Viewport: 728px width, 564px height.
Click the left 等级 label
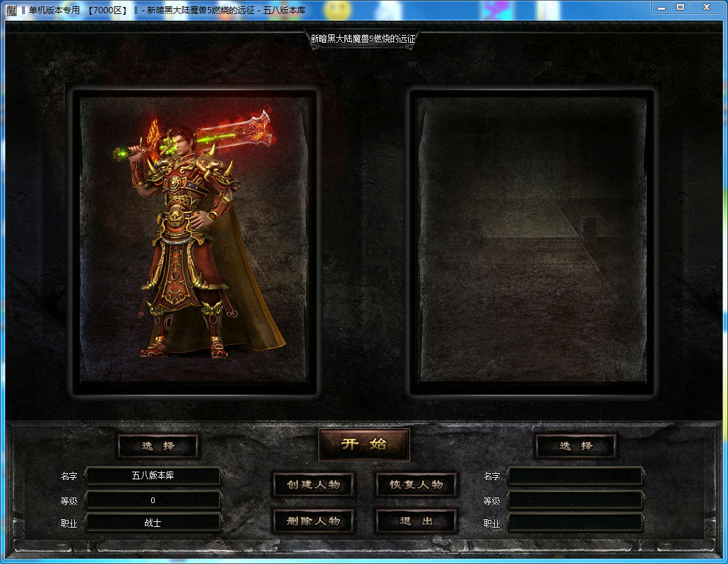click(69, 501)
